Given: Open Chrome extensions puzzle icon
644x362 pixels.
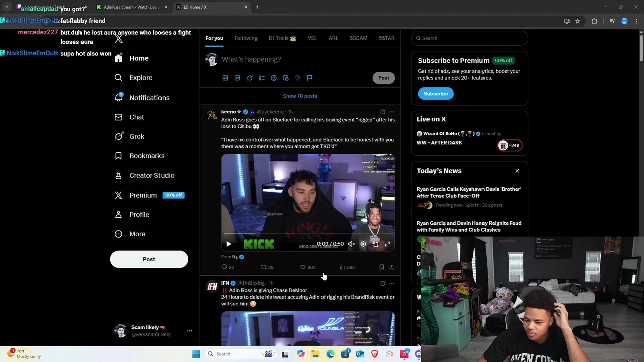Looking at the screenshot, I should pos(595,21).
